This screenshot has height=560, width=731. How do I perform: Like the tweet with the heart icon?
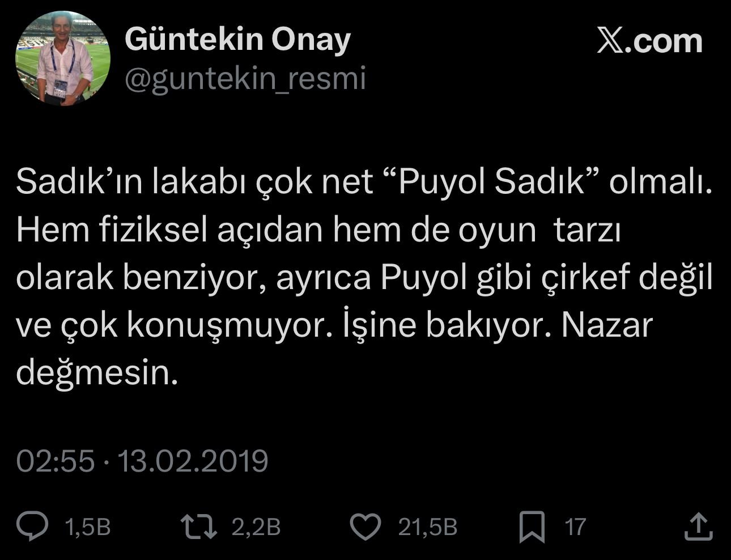tap(365, 526)
